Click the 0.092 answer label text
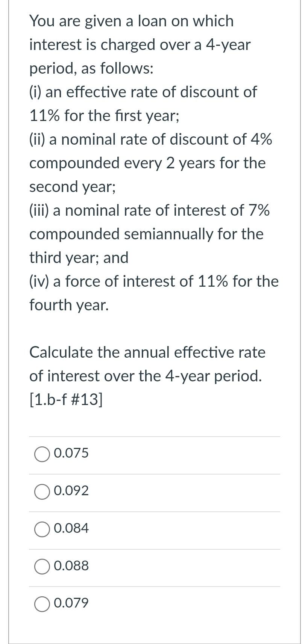The height and width of the screenshot is (644, 305). click(71, 491)
